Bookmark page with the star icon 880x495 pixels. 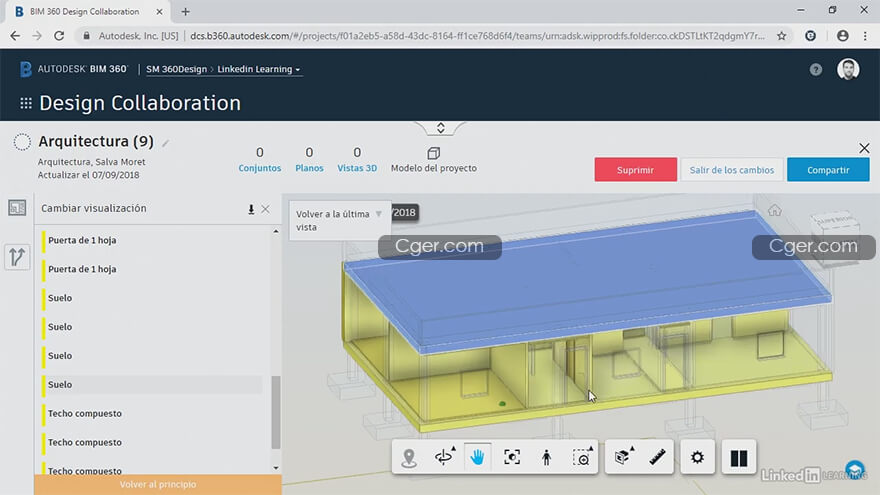[781, 36]
